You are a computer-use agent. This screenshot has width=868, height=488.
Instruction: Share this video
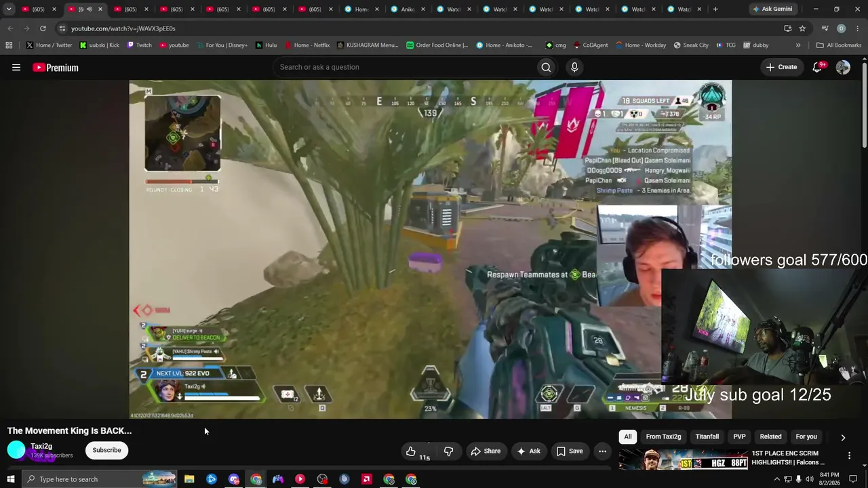[x=486, y=451]
